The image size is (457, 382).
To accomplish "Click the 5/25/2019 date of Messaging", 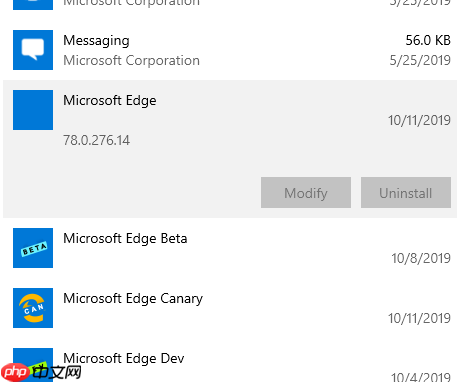I will tap(420, 60).
